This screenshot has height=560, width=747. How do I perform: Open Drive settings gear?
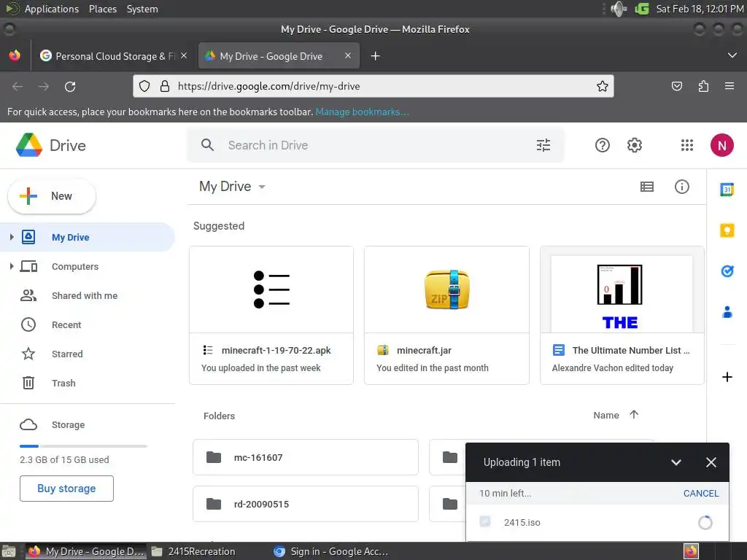pos(634,145)
